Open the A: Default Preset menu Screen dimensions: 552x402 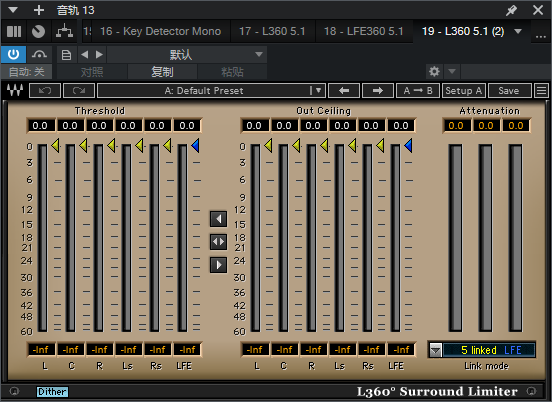(x=211, y=91)
